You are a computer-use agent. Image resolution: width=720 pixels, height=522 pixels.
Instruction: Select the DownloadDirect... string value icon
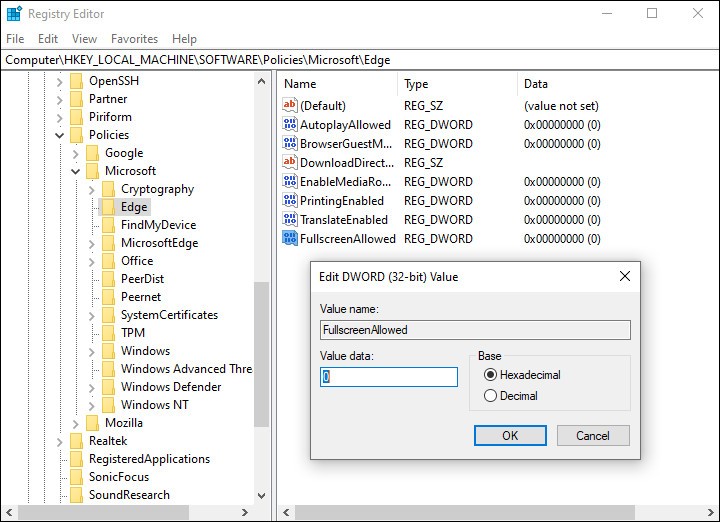click(290, 163)
